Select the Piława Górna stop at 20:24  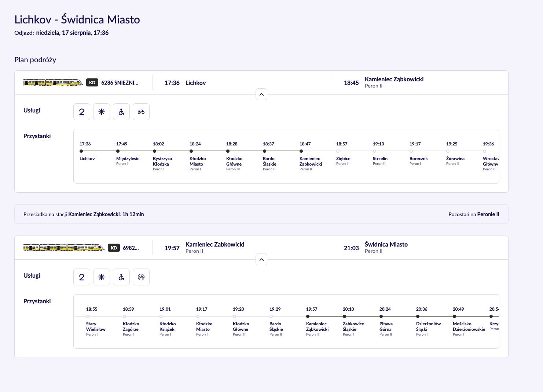coord(381,316)
